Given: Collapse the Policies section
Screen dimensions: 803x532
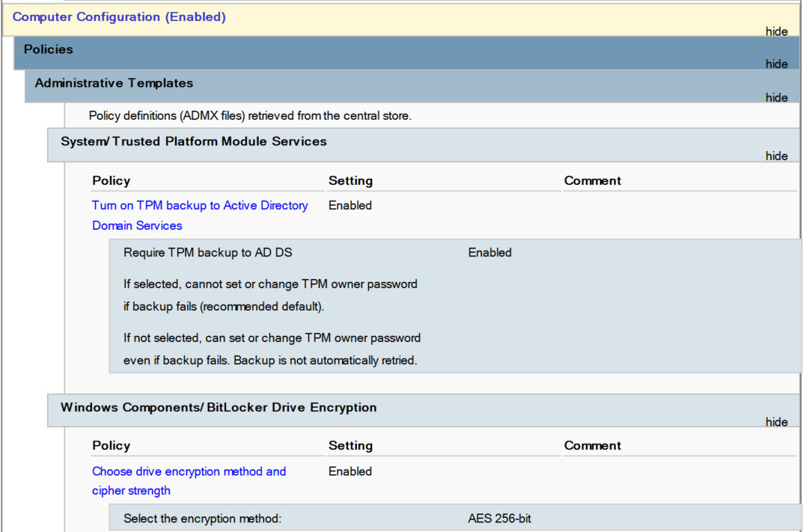Looking at the screenshot, I should click(x=776, y=64).
